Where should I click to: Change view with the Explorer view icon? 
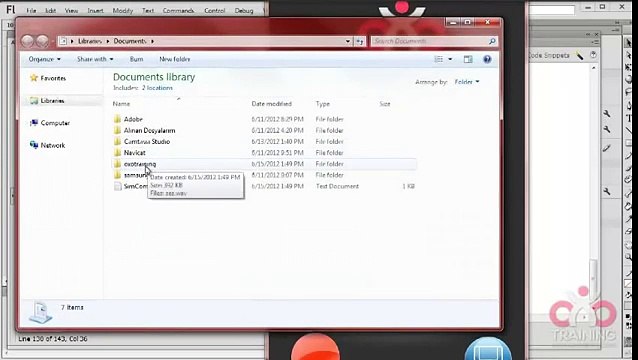pos(439,59)
